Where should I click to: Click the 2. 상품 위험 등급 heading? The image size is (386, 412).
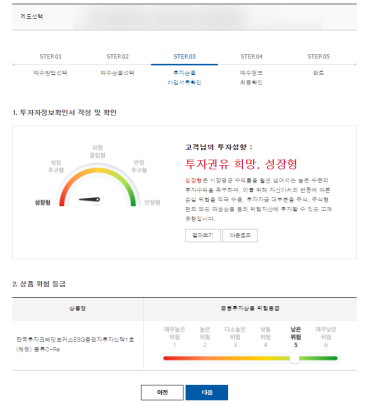pos(39,284)
